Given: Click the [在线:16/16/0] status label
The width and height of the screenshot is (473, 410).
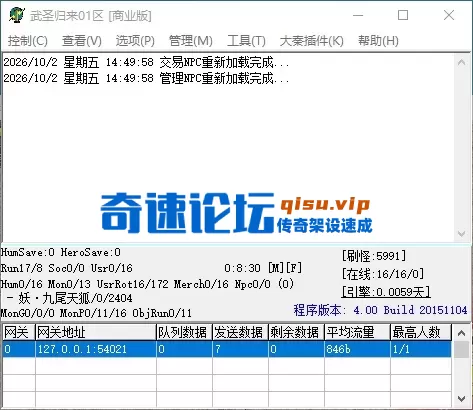Looking at the screenshot, I should 383,274.
